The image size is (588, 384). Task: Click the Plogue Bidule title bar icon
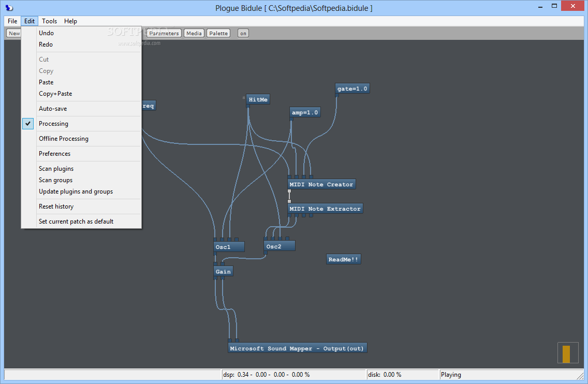coord(9,7)
